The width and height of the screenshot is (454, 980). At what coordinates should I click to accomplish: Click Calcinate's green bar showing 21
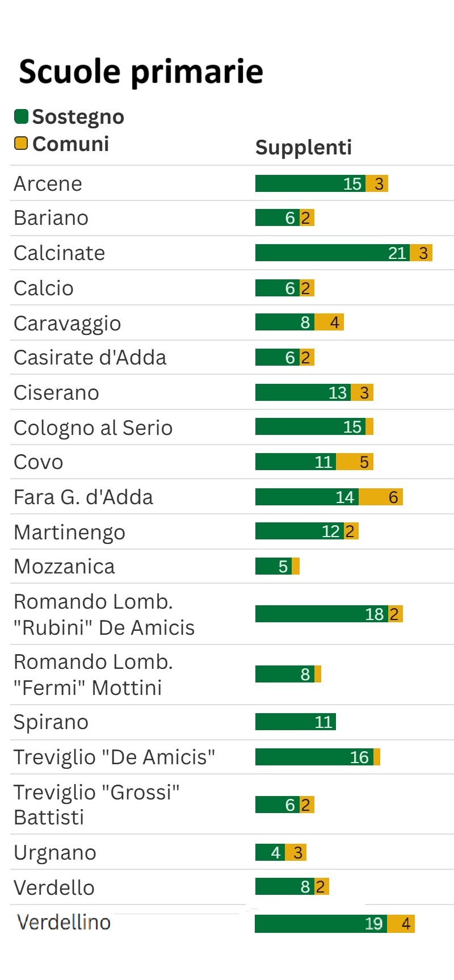coord(332,253)
